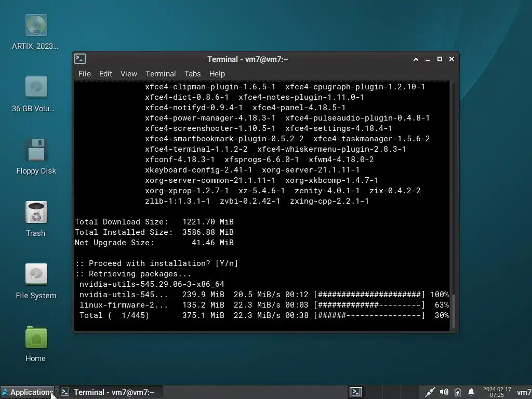The height and width of the screenshot is (399, 532).
Task: Open the View menu
Action: pos(129,74)
